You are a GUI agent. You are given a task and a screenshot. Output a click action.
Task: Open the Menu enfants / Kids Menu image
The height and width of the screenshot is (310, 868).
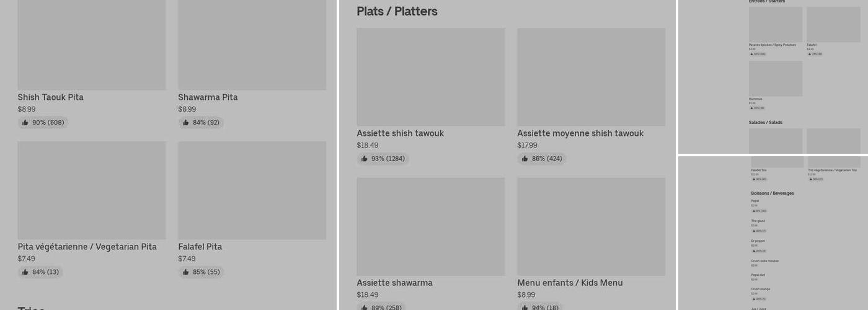tap(591, 226)
